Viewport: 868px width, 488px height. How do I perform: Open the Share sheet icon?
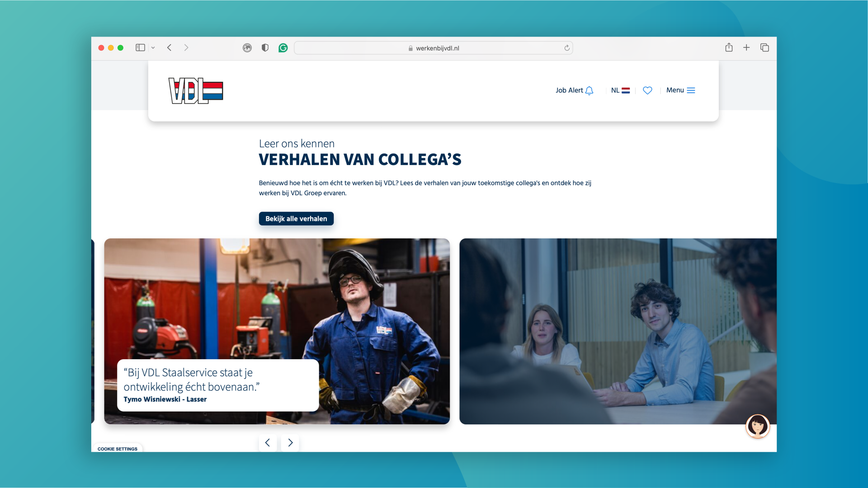pos(729,47)
